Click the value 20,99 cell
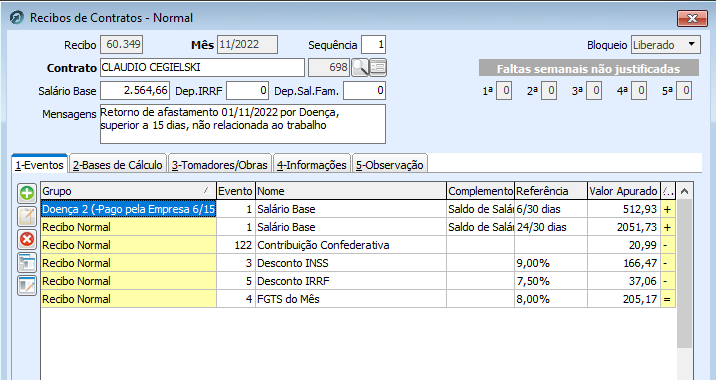The image size is (716, 380). coord(624,245)
